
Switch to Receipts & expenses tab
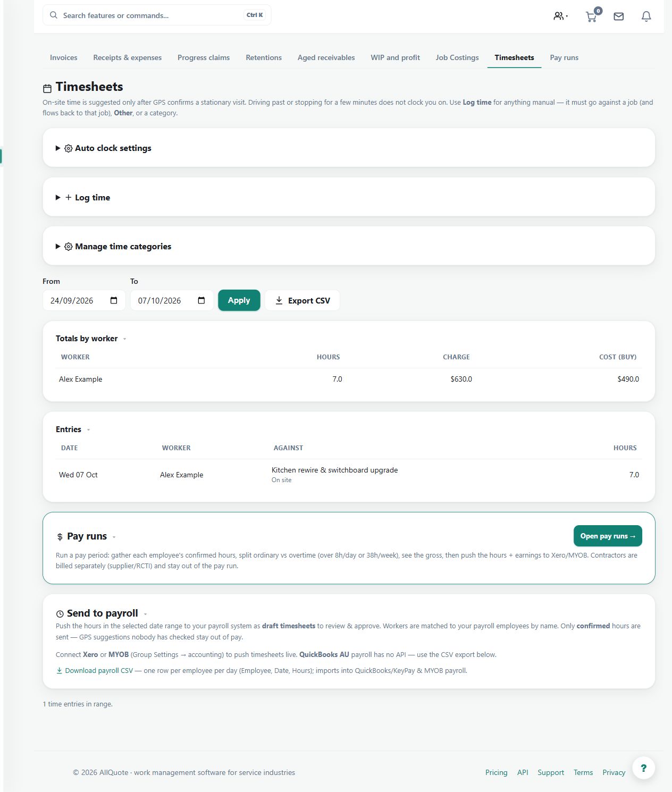pos(128,57)
